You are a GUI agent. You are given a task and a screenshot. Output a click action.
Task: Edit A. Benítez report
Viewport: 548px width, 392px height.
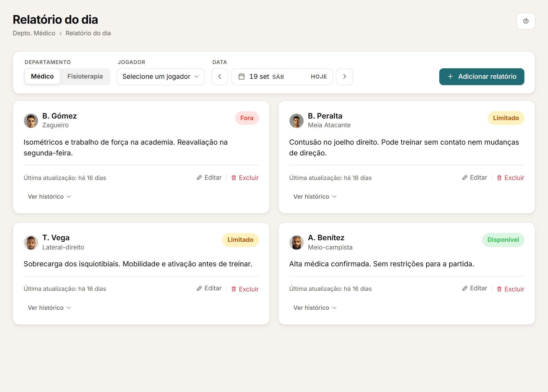pos(475,288)
